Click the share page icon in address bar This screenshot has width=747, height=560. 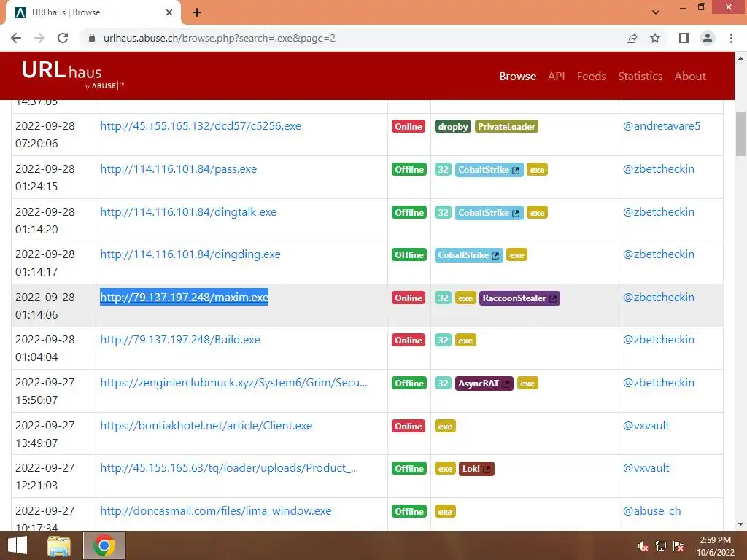click(x=632, y=38)
